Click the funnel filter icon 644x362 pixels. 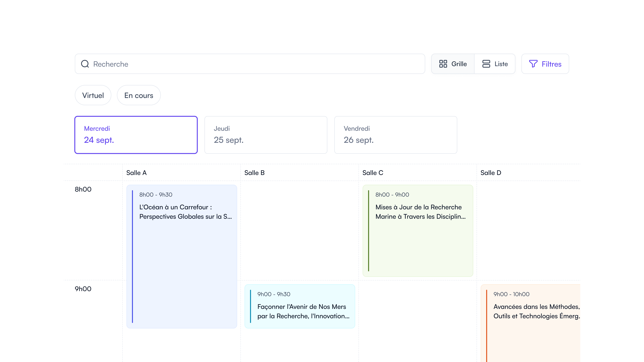point(533,64)
